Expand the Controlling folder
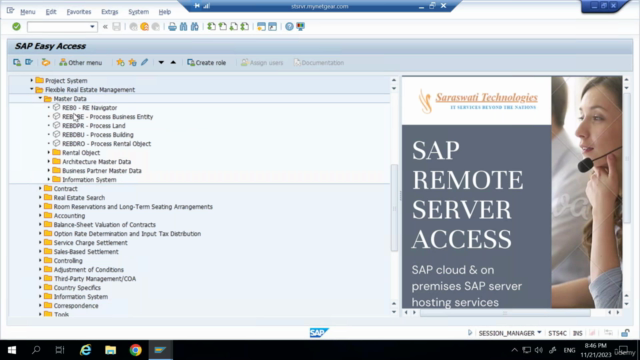Viewport: 640px width, 360px height. click(40, 260)
